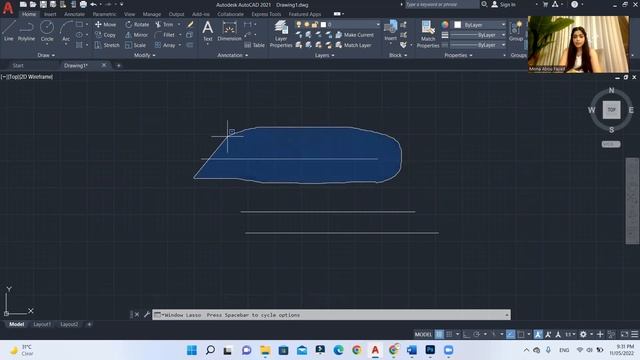Image resolution: width=640 pixels, height=360 pixels.
Task: Add a new drawing tab with plus
Action: [119, 65]
